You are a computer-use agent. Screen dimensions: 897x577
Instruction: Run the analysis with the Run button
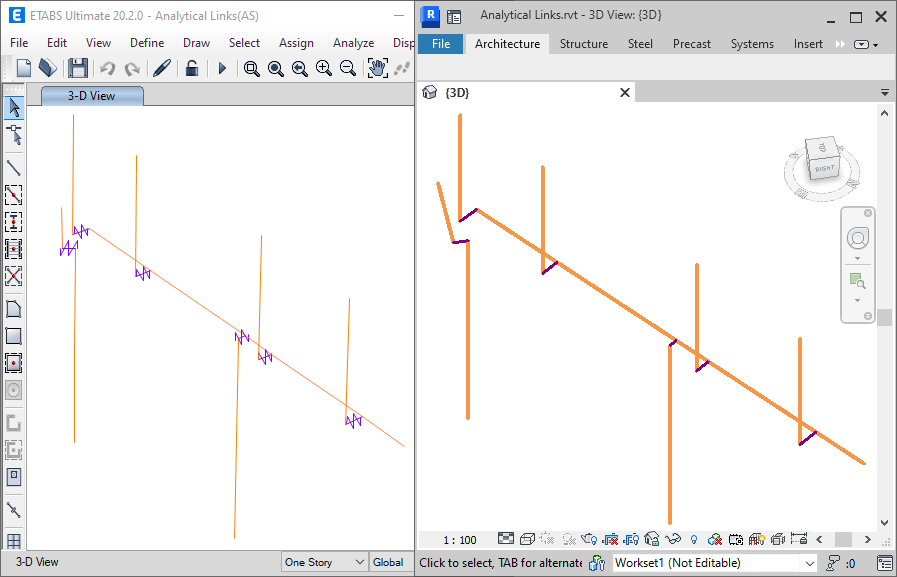coord(222,68)
